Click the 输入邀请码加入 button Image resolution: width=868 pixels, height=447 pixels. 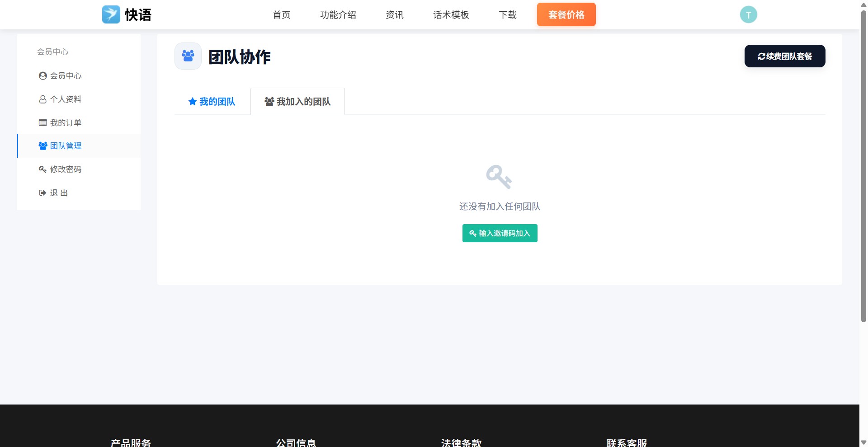[499, 233]
